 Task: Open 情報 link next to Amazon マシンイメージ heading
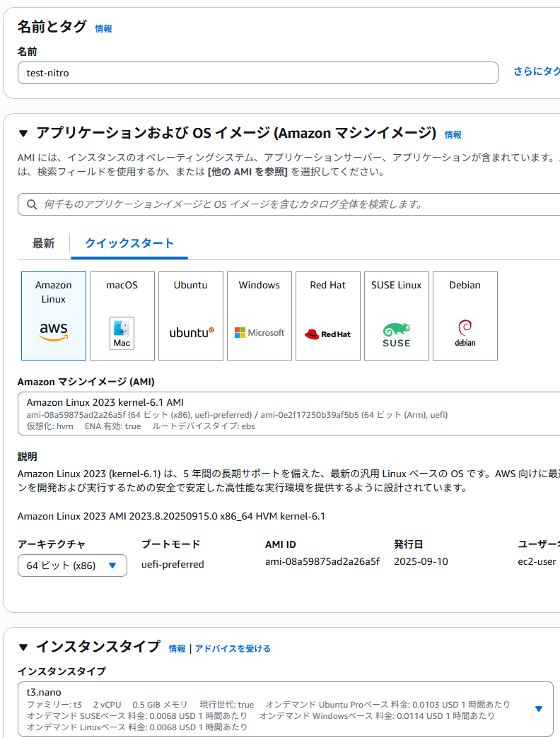453,134
